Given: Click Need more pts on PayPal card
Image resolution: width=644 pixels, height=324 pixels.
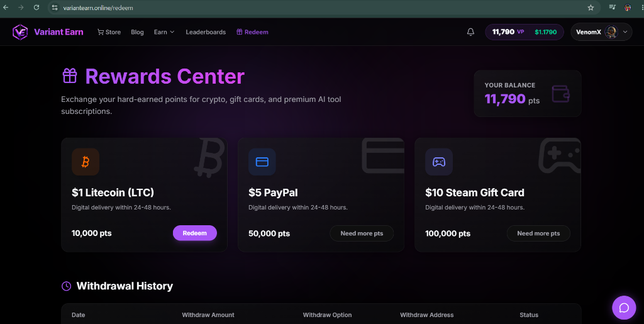Looking at the screenshot, I should tap(362, 233).
